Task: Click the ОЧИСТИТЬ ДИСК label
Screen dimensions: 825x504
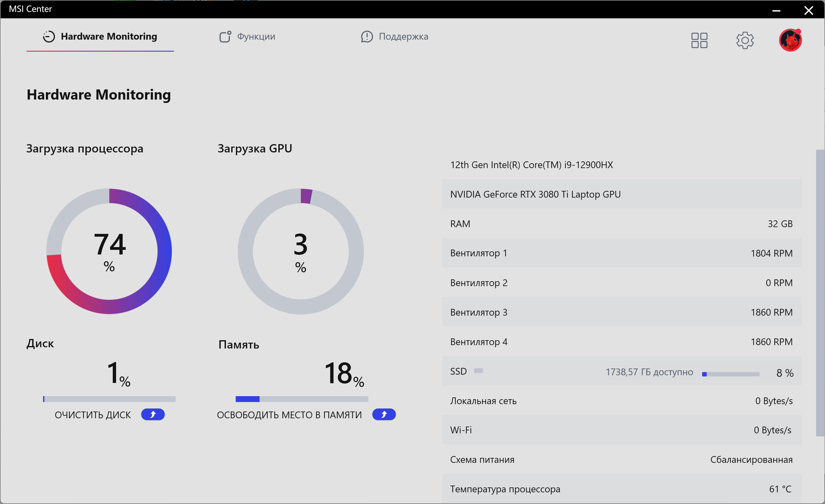Action: coord(93,415)
